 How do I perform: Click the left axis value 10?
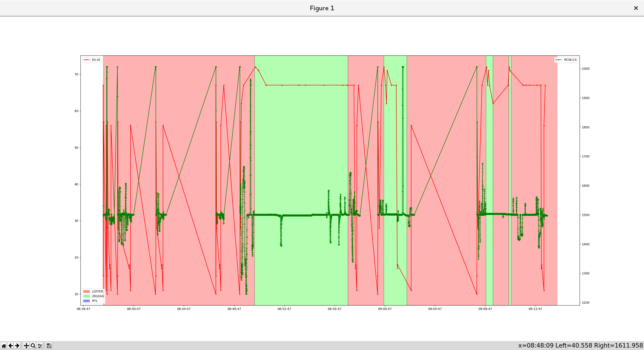76,294
